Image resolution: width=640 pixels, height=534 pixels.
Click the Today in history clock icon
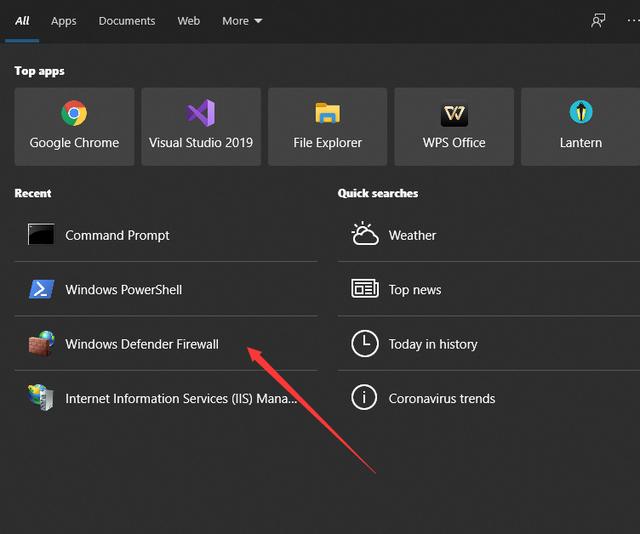(x=365, y=344)
